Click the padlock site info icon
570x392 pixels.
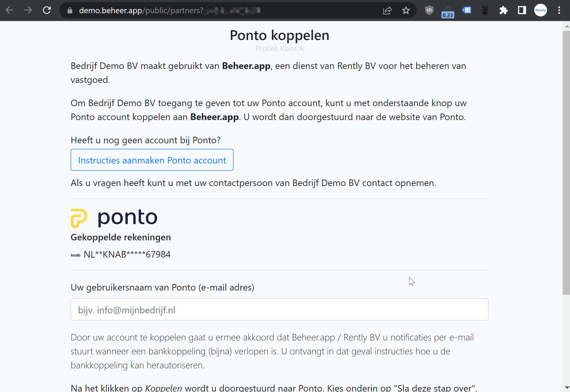(70, 10)
